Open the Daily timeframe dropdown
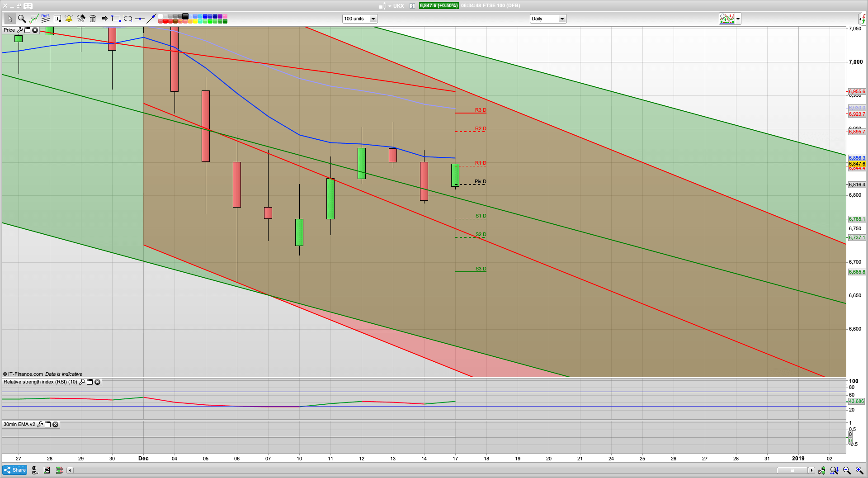Image resolution: width=868 pixels, height=478 pixels. coord(562,19)
